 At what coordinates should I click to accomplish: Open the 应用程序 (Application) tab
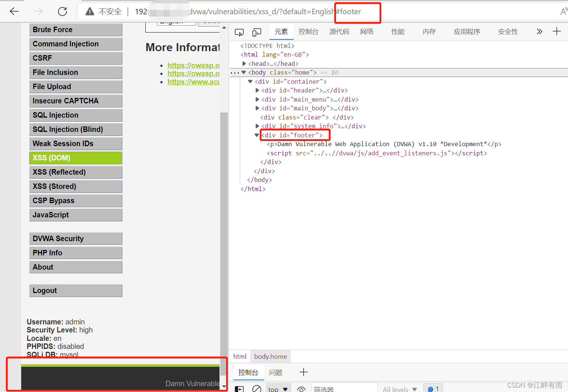click(x=467, y=32)
